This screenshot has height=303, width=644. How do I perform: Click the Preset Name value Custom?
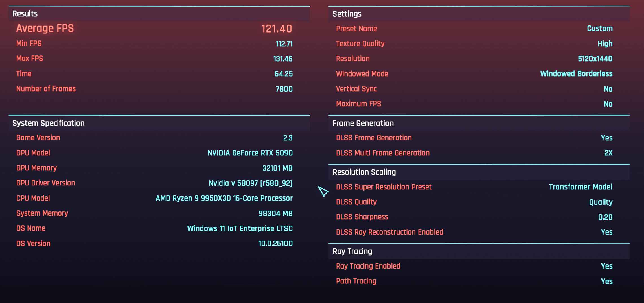pyautogui.click(x=599, y=29)
